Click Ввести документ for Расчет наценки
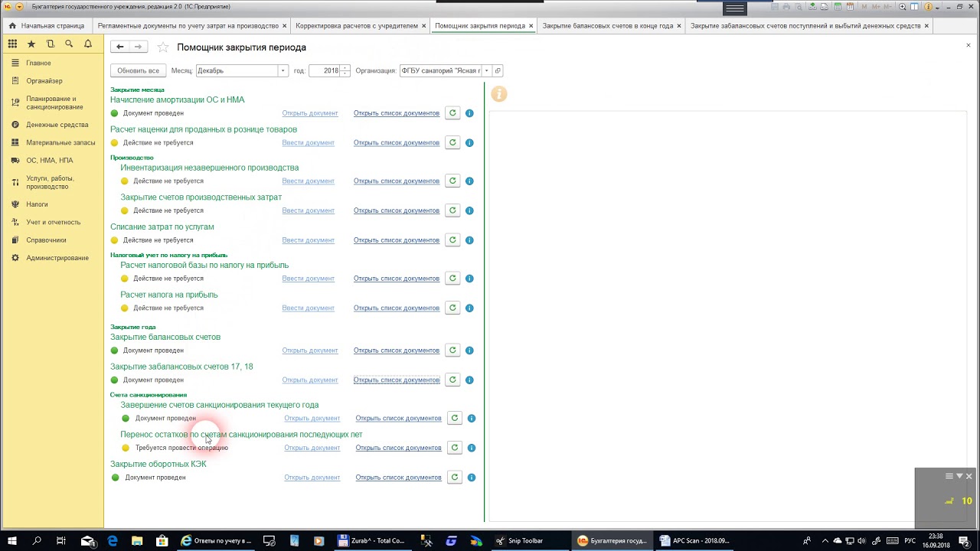The height and width of the screenshot is (551, 980). (308, 142)
